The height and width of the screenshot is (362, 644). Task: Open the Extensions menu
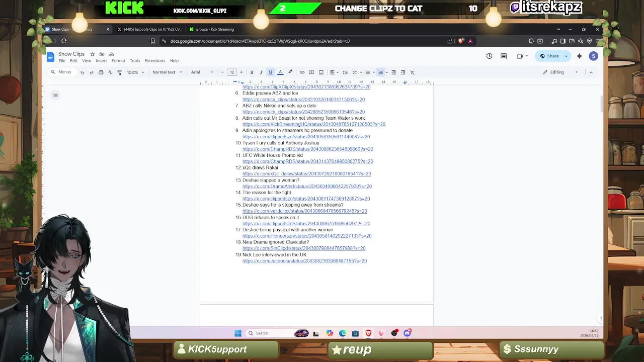[x=154, y=61]
